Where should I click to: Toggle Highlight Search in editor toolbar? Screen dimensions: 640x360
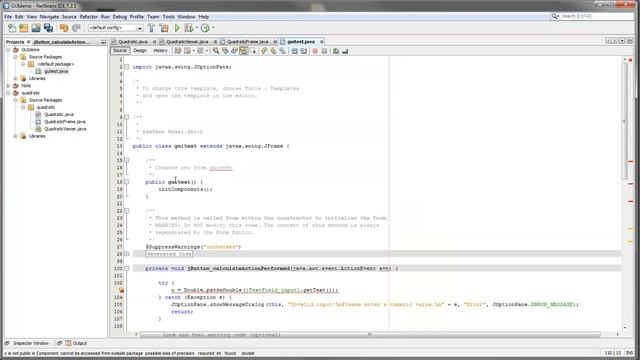[244, 51]
